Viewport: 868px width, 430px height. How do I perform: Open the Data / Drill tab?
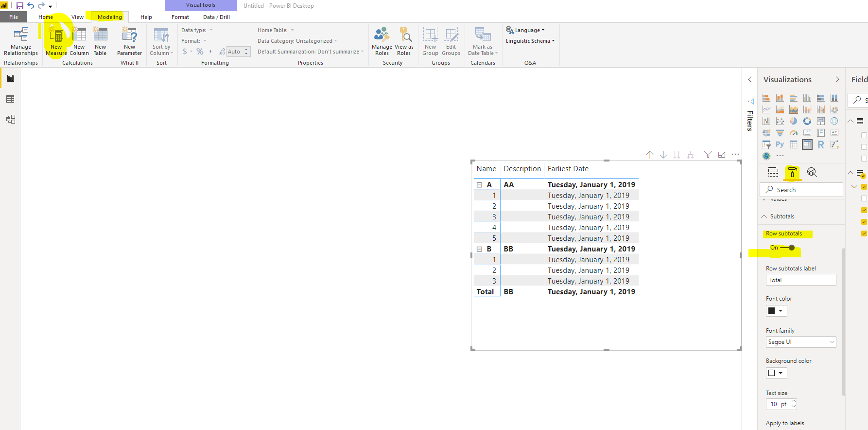click(x=216, y=17)
